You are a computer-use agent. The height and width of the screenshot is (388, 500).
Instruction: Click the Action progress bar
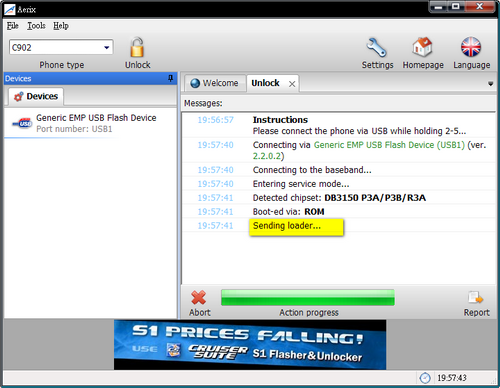308,298
